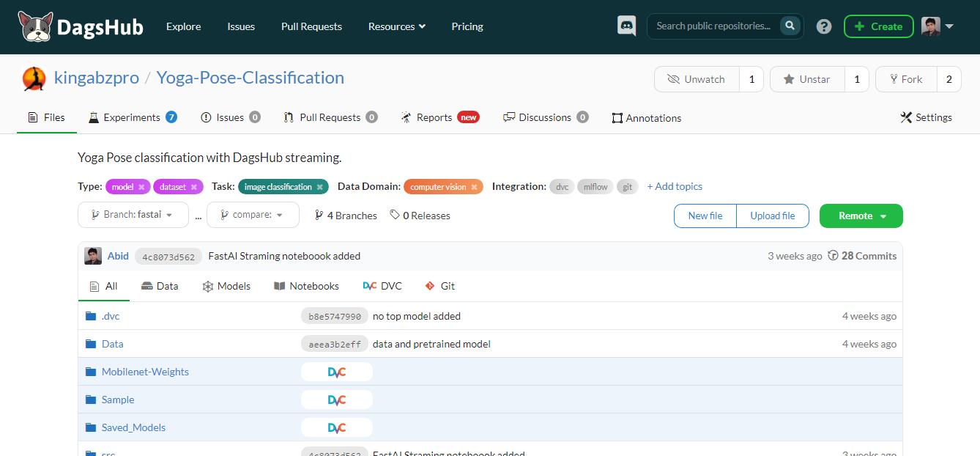Open the Branch: fastai dropdown

(x=133, y=215)
